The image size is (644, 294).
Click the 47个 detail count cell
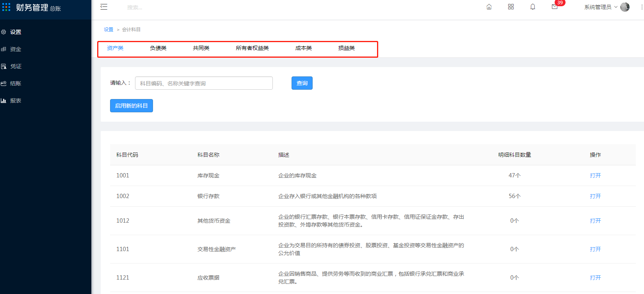(514, 175)
